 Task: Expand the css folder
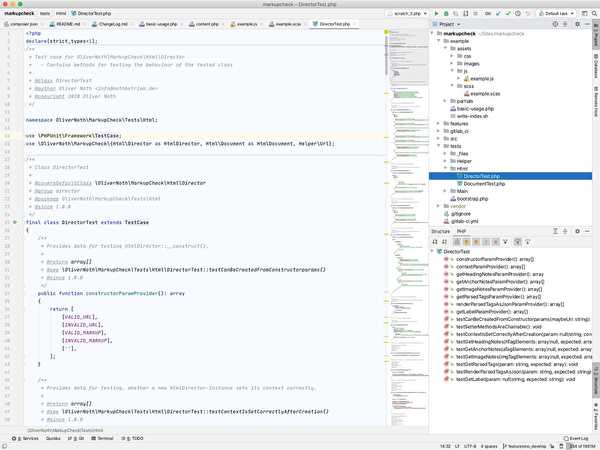(x=452, y=56)
